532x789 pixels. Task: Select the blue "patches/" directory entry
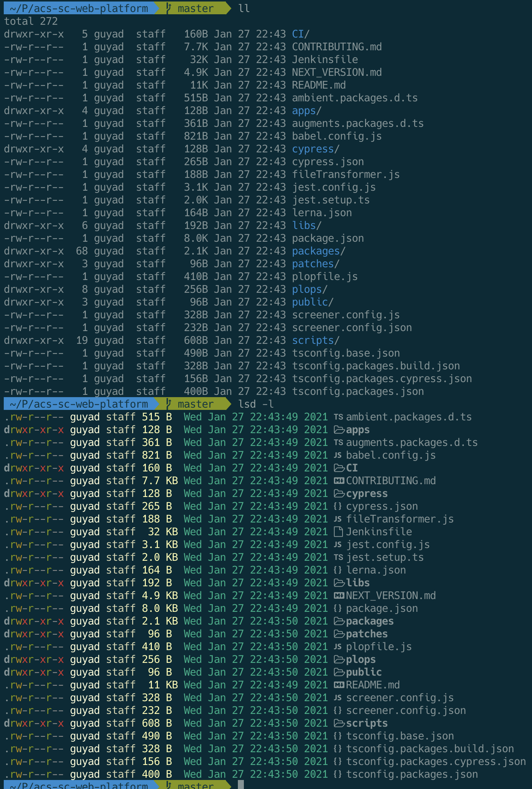pos(316,264)
